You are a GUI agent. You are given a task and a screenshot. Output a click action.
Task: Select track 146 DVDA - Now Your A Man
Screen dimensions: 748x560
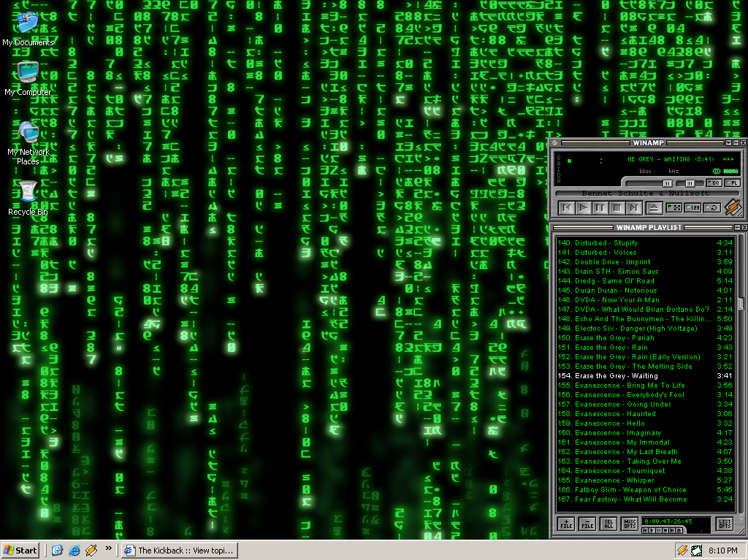[645, 300]
